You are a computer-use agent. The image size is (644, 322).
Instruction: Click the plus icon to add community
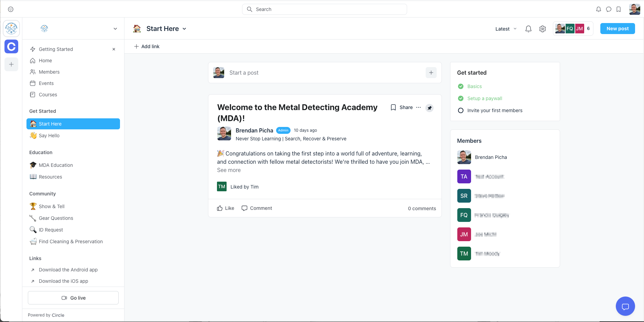click(11, 64)
